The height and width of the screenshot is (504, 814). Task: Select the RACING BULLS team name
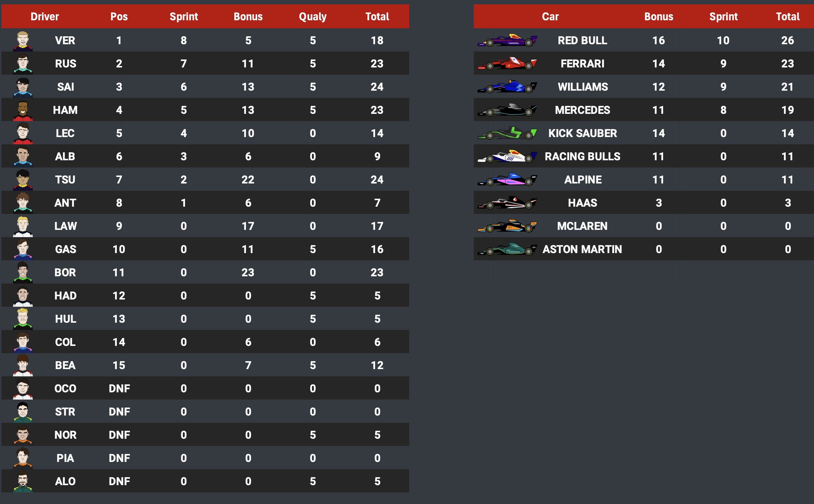583,157
